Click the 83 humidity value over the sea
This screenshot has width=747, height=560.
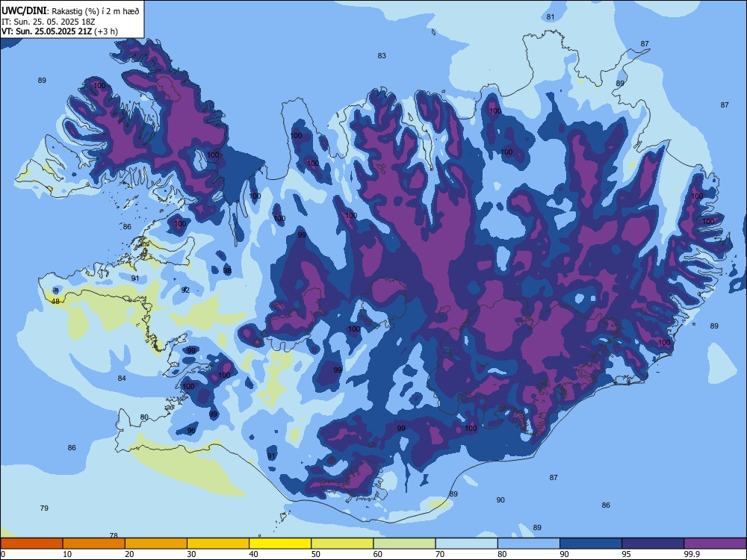tap(382, 56)
